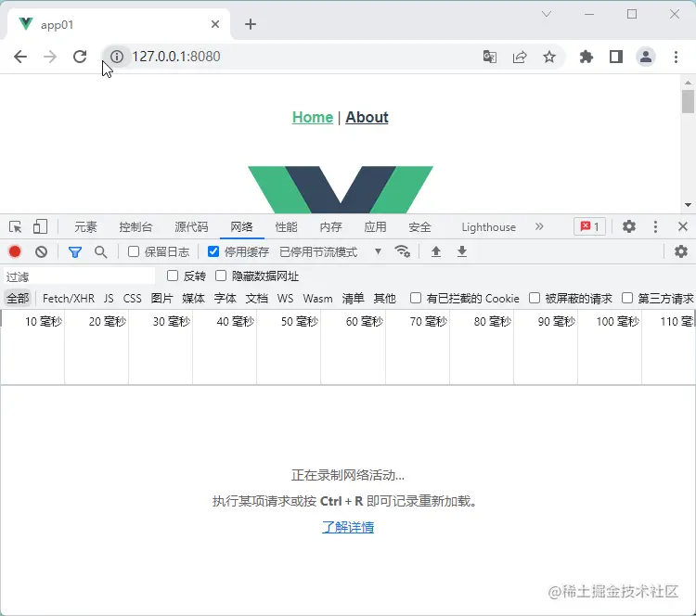Switch to the 安全 tab
Viewport: 696px width, 616px height.
coord(419,226)
